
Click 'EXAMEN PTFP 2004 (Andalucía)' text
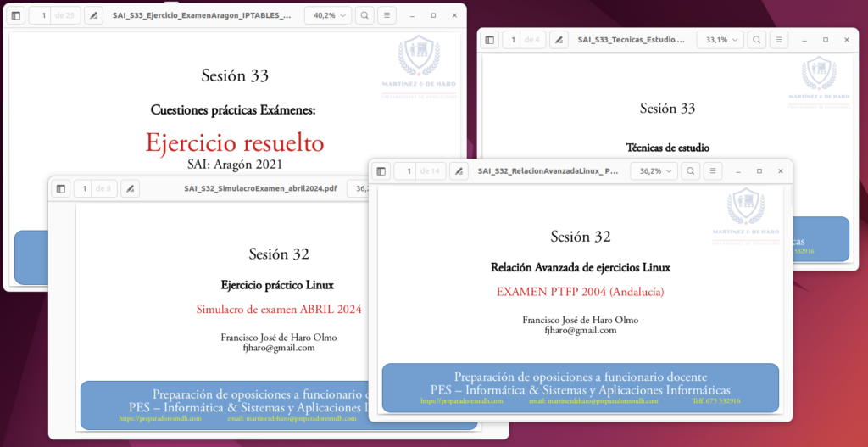[580, 292]
